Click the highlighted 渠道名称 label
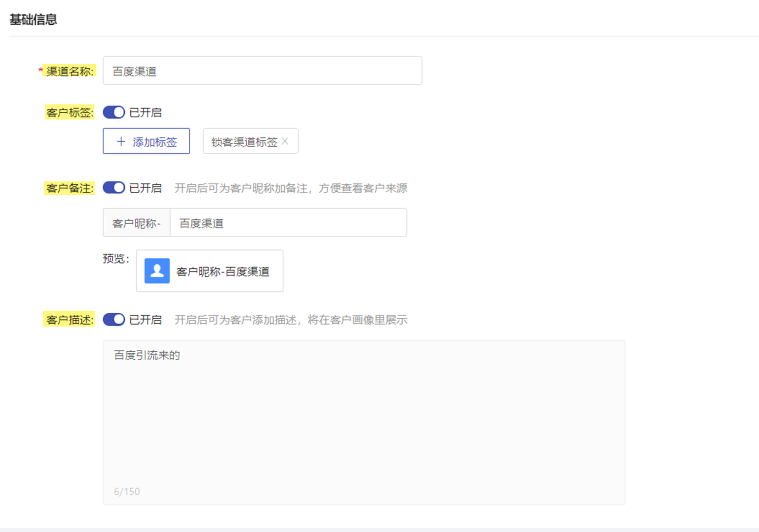Screen dimensions: 759x532 tap(70, 71)
